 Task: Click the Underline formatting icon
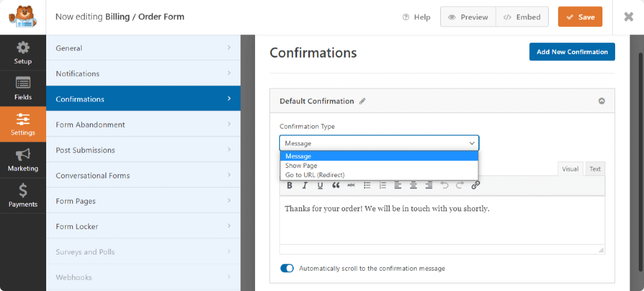coord(320,185)
